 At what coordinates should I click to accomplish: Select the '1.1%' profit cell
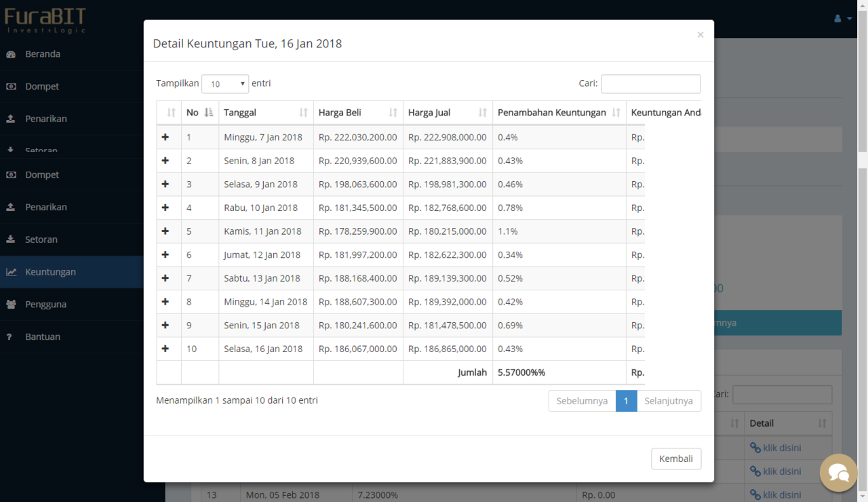[559, 231]
